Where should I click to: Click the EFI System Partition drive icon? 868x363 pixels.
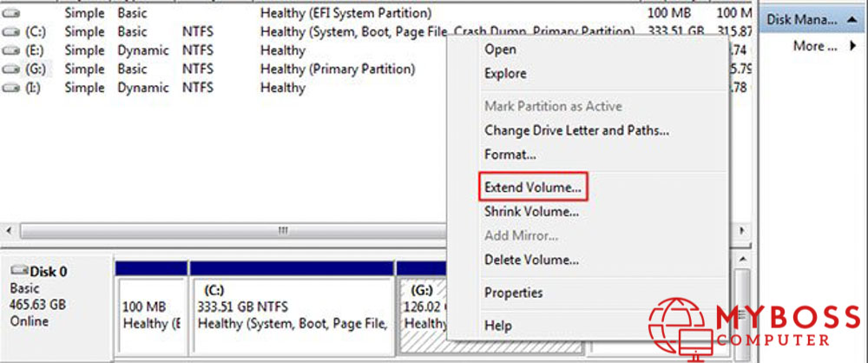[11, 14]
